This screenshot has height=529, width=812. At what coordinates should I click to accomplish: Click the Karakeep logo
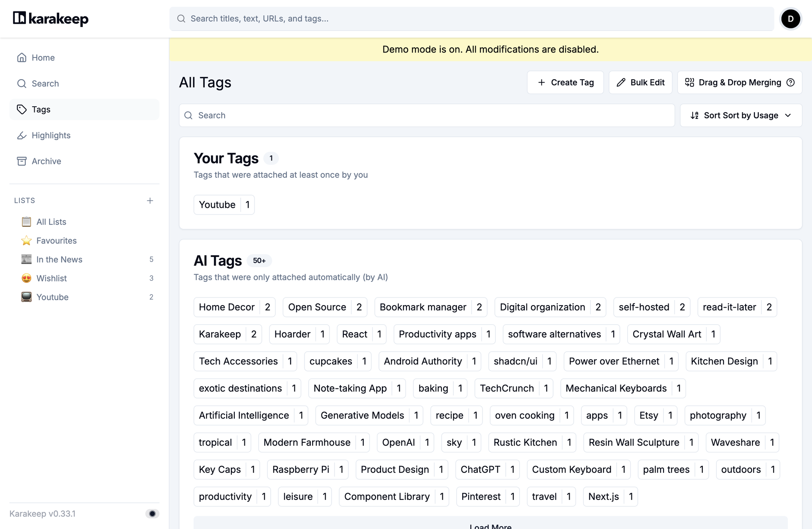[x=51, y=19]
